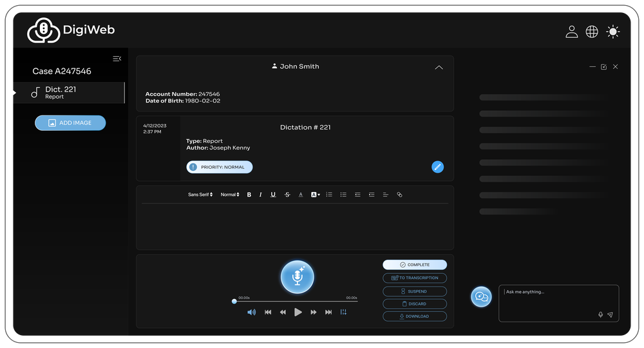Pop out the assistant panel

(x=604, y=66)
